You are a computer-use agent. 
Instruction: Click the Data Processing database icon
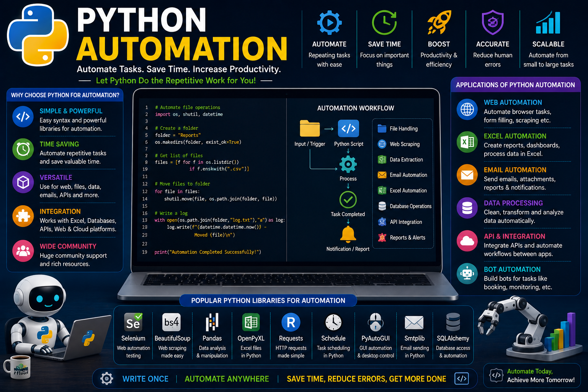[467, 208]
